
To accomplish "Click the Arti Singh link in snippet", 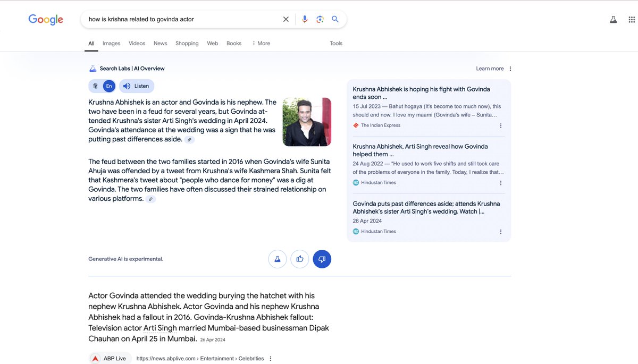I will [x=160, y=328].
